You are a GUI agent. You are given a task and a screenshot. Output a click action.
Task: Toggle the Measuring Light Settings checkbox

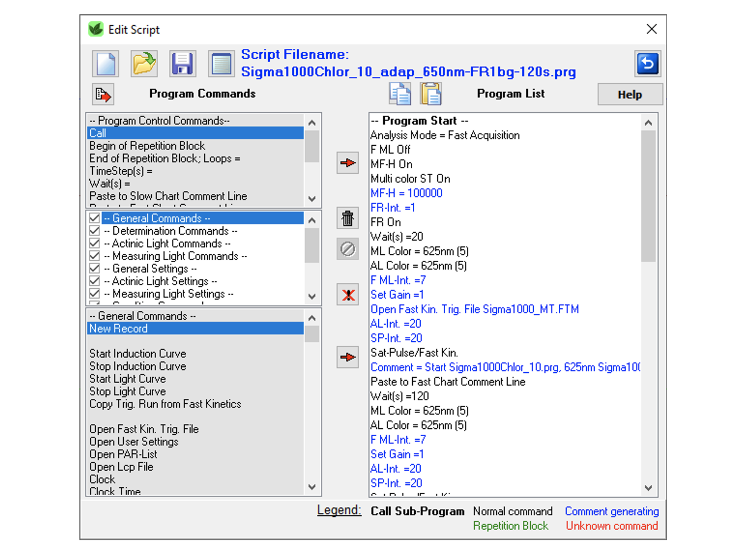pyautogui.click(x=95, y=294)
